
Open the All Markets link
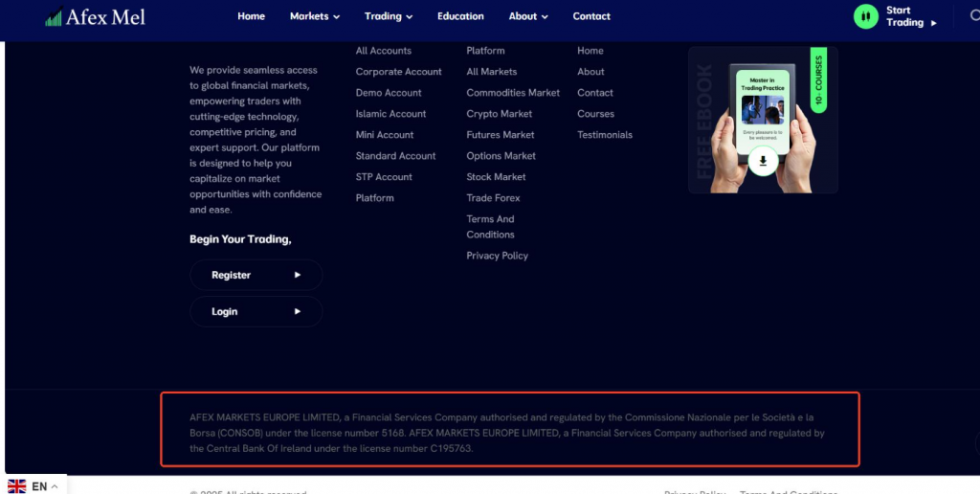coord(491,72)
